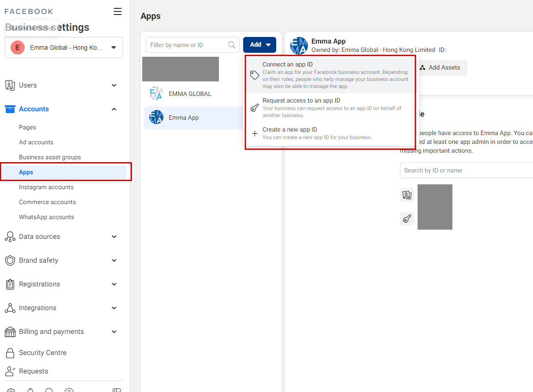Click the Brand safety shield icon
The height and width of the screenshot is (392, 533).
pos(10,260)
